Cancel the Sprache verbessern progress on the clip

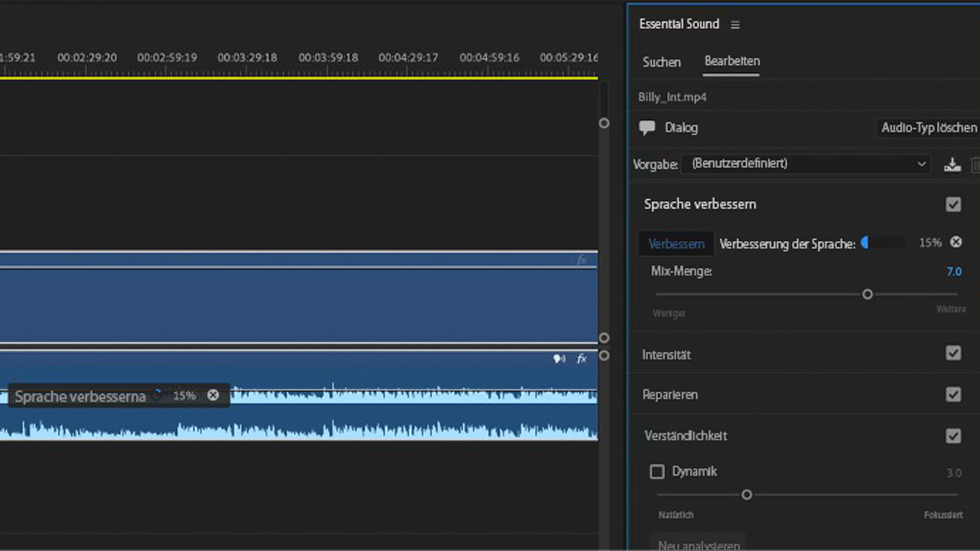tap(213, 395)
